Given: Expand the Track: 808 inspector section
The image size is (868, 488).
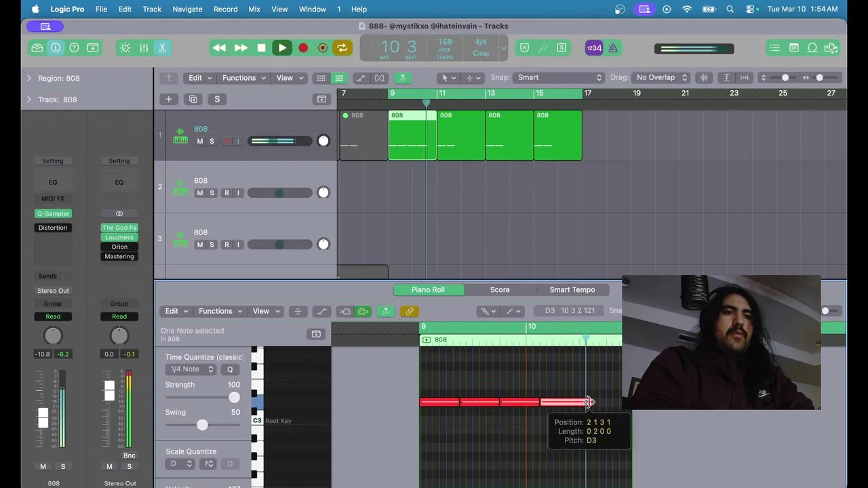Looking at the screenshot, I should point(28,100).
